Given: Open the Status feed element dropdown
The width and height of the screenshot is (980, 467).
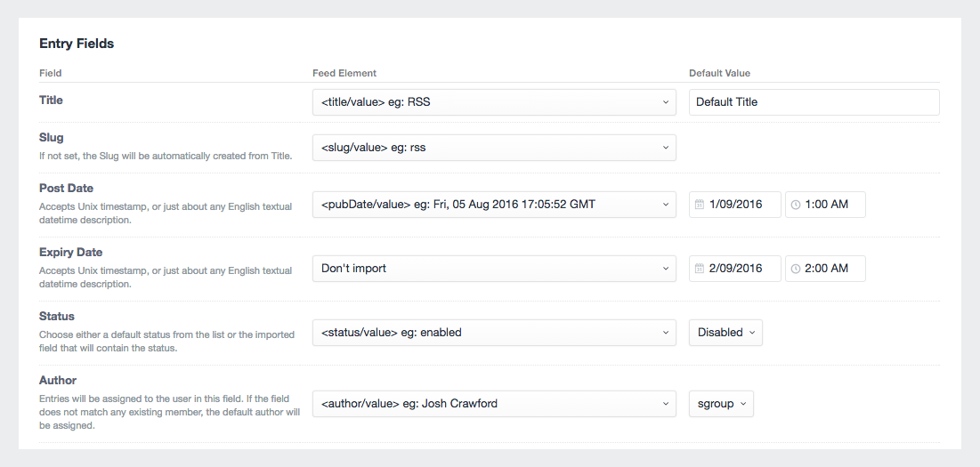Looking at the screenshot, I should point(494,333).
